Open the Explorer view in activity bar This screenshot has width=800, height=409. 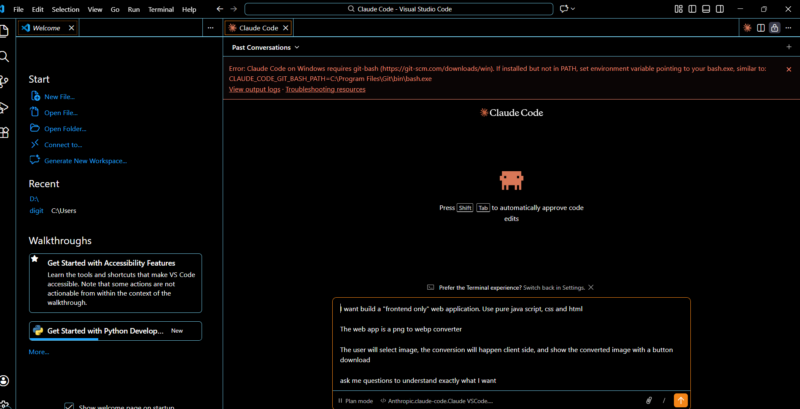[x=4, y=31]
